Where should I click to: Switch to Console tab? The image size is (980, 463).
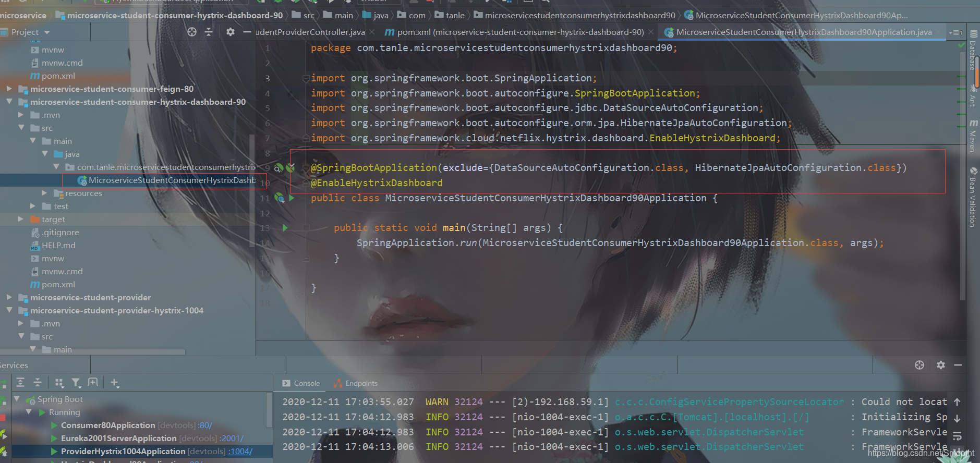(x=301, y=383)
